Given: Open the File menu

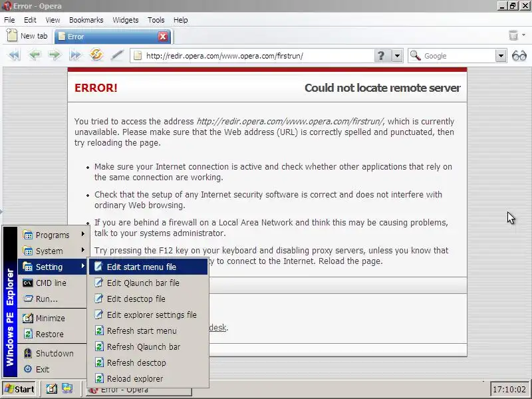Looking at the screenshot, I should click(9, 20).
